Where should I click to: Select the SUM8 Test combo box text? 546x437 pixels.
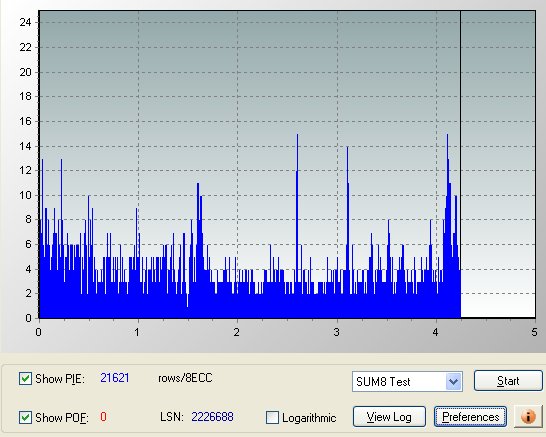pos(383,382)
